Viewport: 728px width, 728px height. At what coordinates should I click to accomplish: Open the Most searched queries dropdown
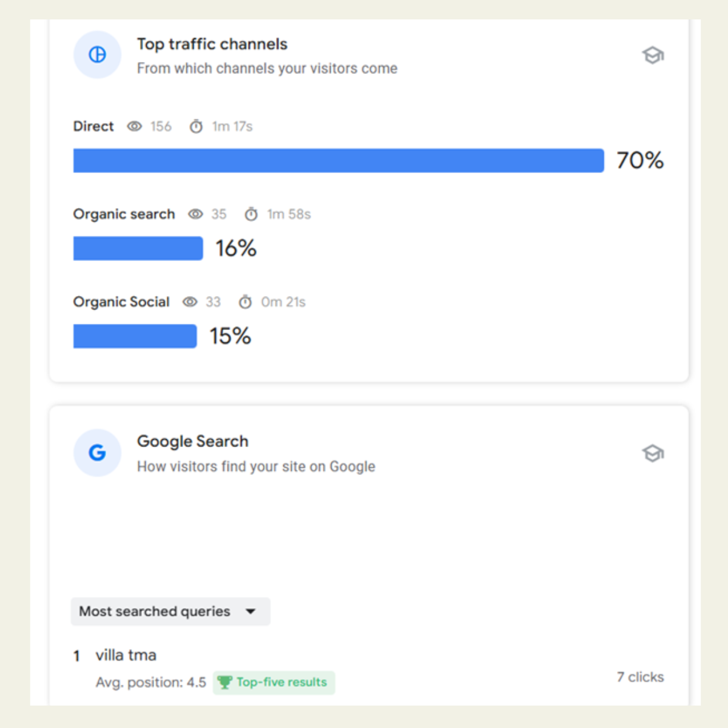[155, 612]
